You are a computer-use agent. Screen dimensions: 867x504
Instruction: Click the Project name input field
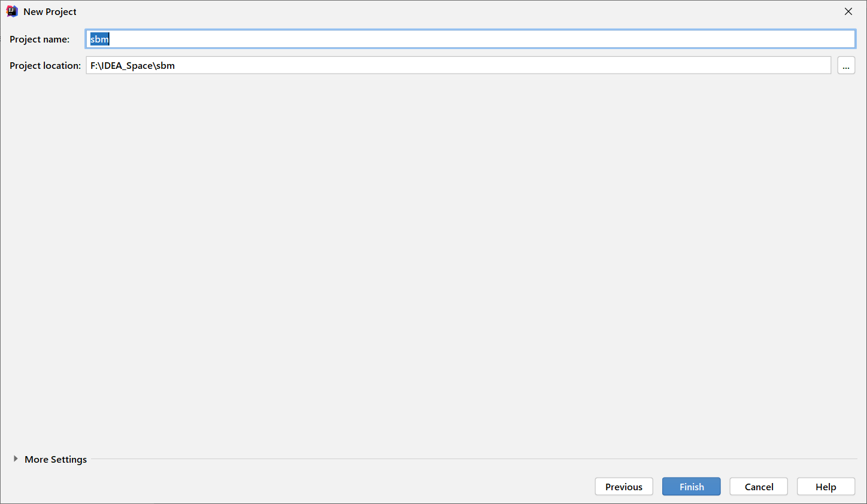470,39
